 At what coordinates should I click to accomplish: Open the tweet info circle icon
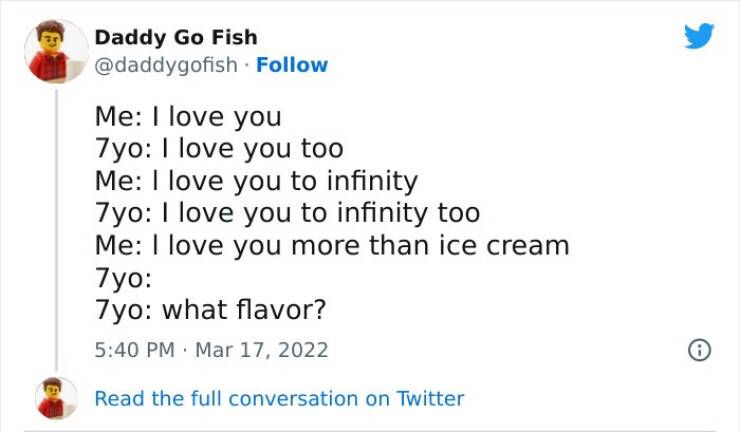(699, 351)
